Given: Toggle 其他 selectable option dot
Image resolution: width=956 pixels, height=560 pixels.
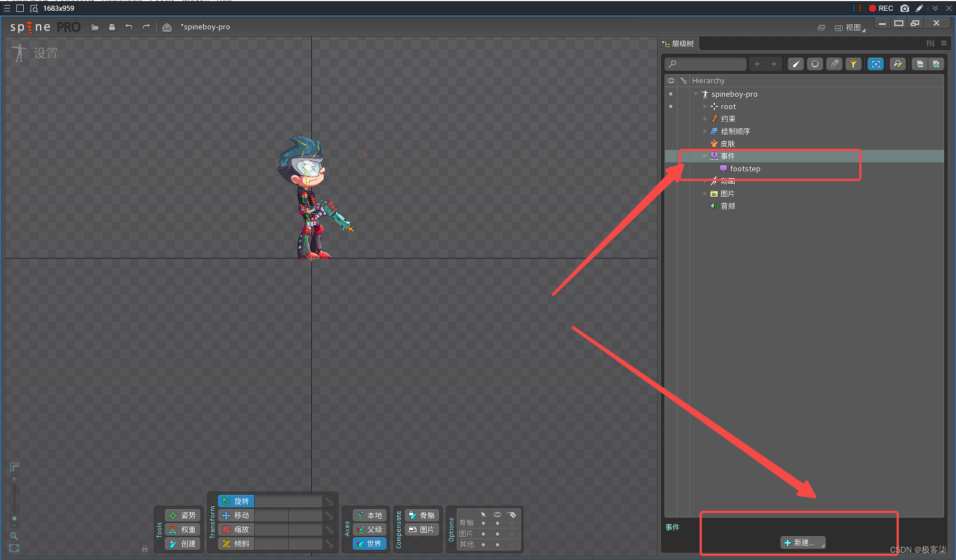Looking at the screenshot, I should (x=483, y=545).
